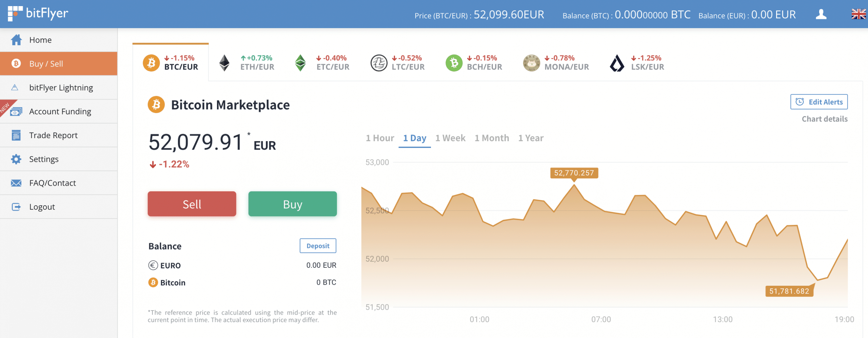Switch to LSK/EUR market tab
The image size is (868, 338).
point(637,63)
